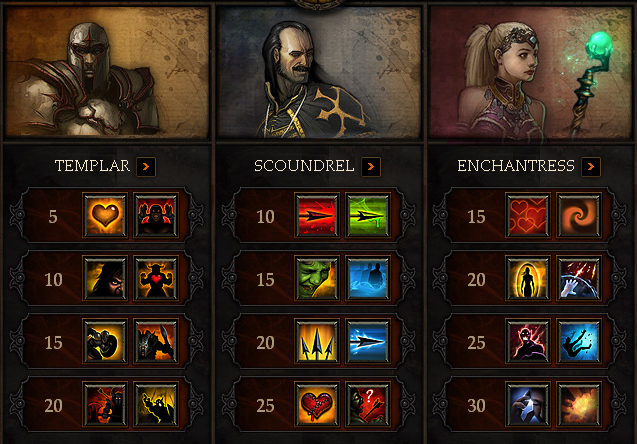Select the fiery explosion skill at Enchantress level 30
637x444 pixels.
(578, 404)
